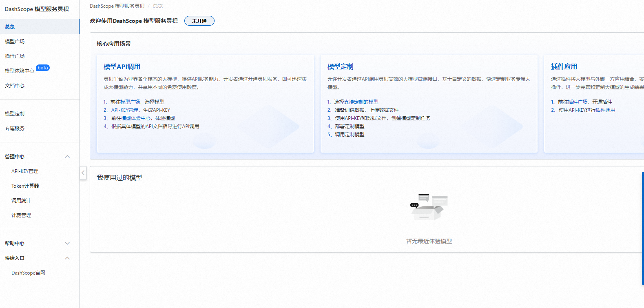Select 总览 in the sidebar
The image size is (644, 308).
point(40,27)
